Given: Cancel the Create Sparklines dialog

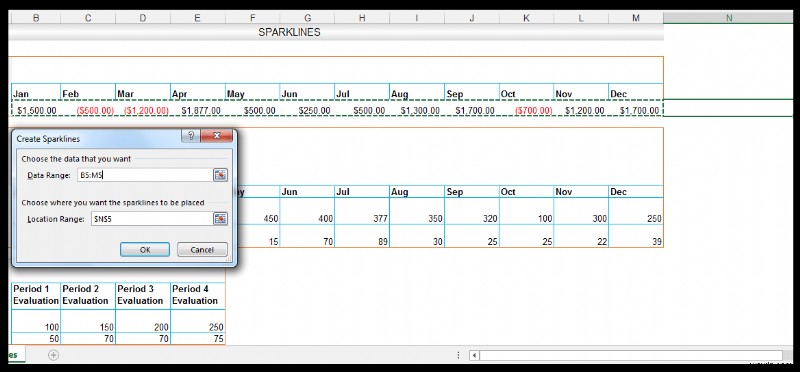Looking at the screenshot, I should 202,250.
